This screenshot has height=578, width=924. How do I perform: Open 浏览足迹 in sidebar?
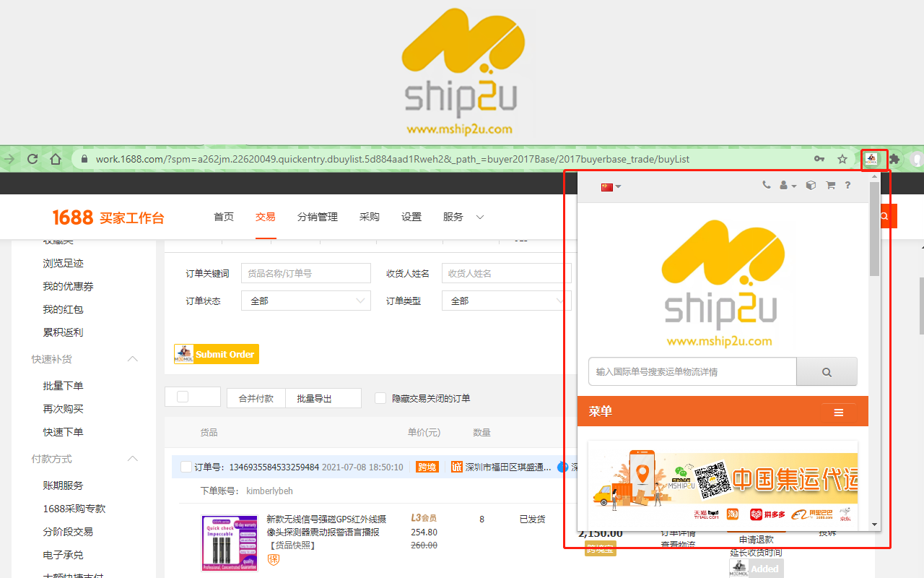(x=63, y=263)
